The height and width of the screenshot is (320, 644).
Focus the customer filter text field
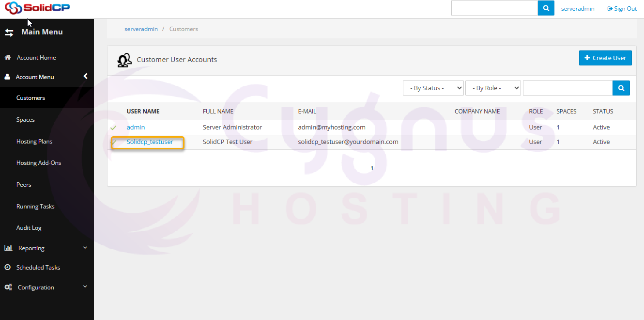(567, 88)
